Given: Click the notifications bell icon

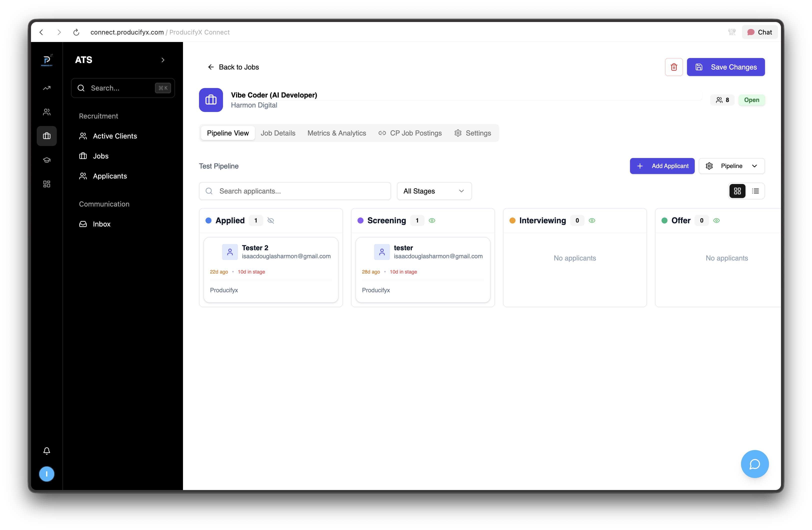Looking at the screenshot, I should (47, 451).
